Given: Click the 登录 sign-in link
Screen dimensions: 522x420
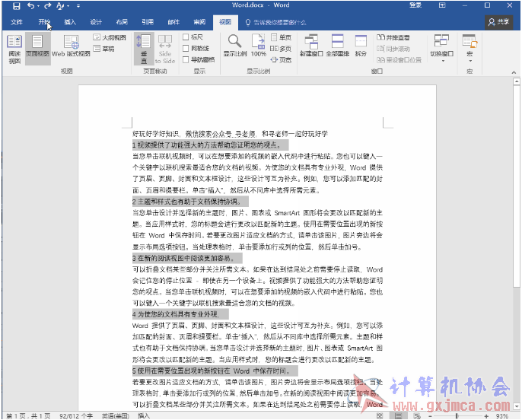Looking at the screenshot, I should coord(415,5).
